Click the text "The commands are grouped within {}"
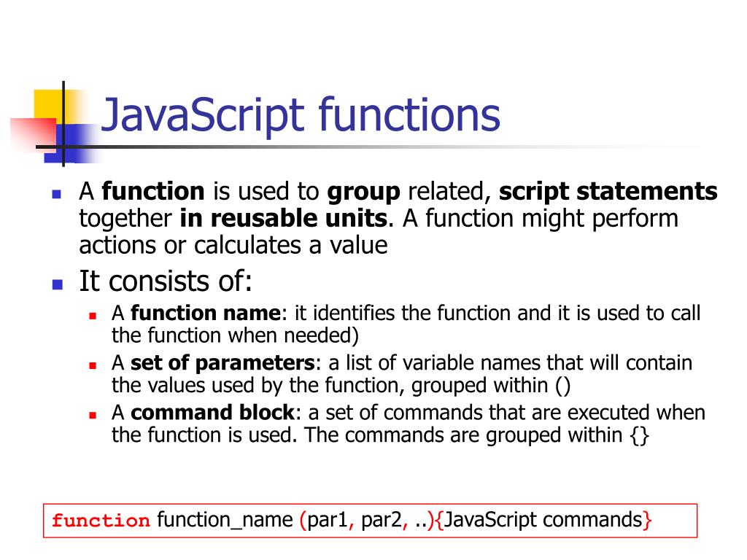The image size is (747, 560). [x=476, y=435]
